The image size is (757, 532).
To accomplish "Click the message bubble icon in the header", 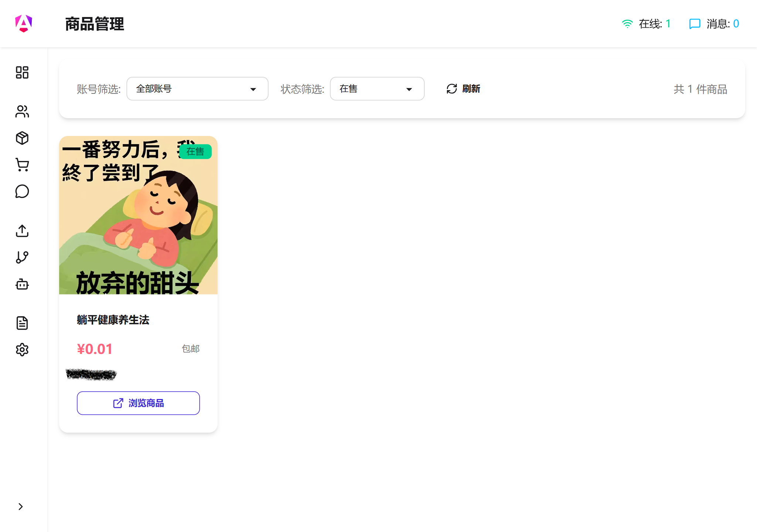I will [x=695, y=24].
